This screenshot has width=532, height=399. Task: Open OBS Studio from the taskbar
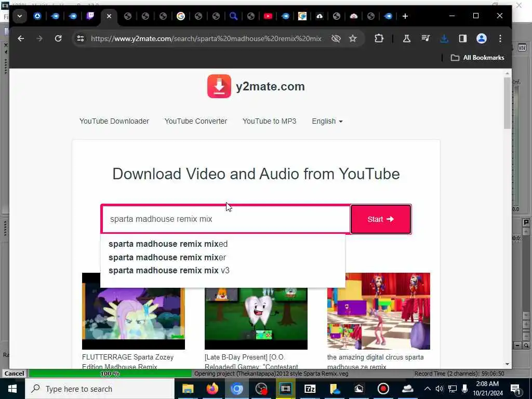tap(261, 389)
